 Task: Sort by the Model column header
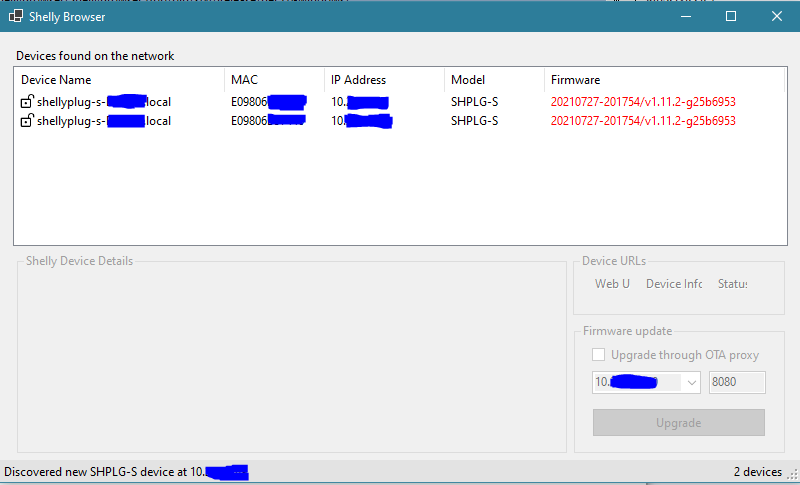(x=494, y=80)
